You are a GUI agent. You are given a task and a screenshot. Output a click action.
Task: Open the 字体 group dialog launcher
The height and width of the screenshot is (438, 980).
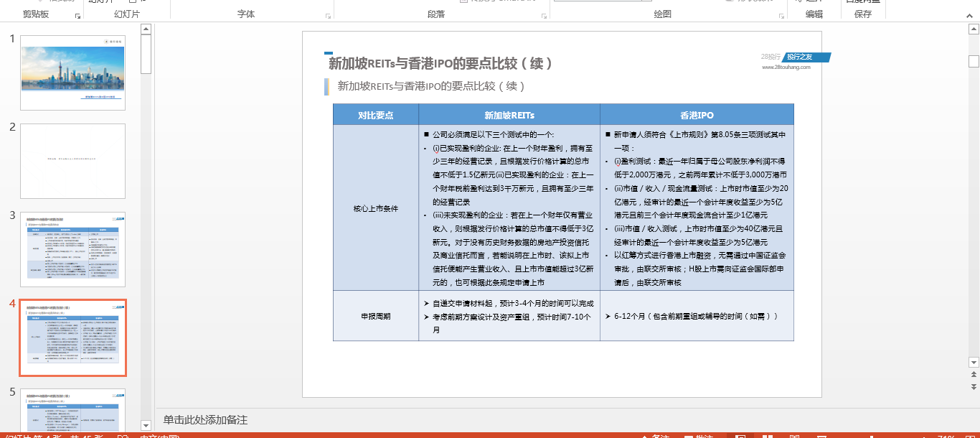[329, 15]
